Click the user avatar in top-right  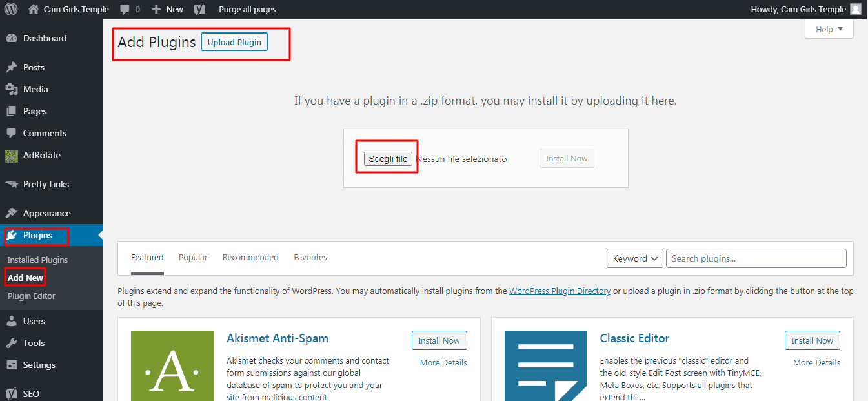click(x=855, y=9)
